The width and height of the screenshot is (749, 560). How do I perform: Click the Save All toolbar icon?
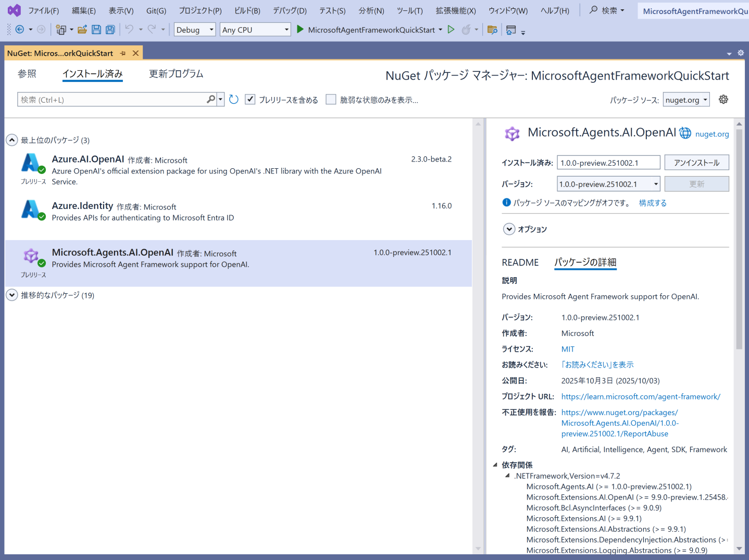(110, 30)
